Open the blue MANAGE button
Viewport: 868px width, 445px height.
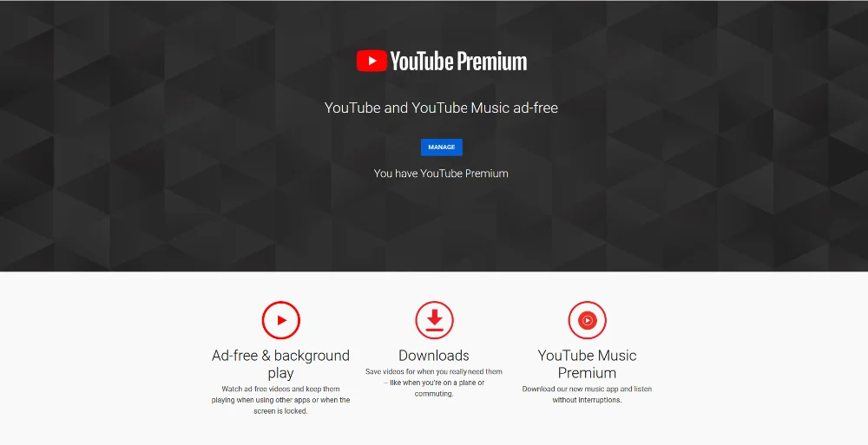click(441, 147)
